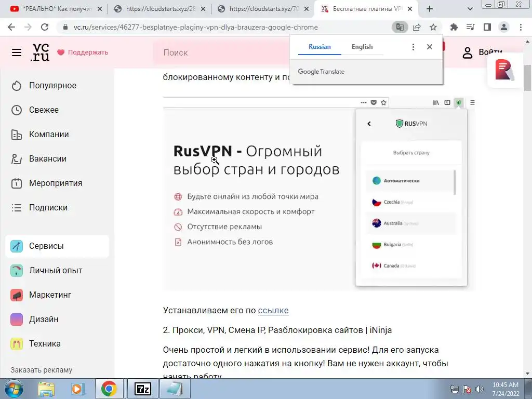Open the notepad taskbar app

(175, 389)
